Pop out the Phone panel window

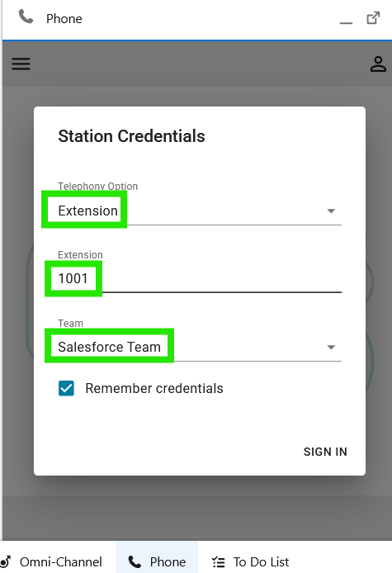tap(373, 18)
